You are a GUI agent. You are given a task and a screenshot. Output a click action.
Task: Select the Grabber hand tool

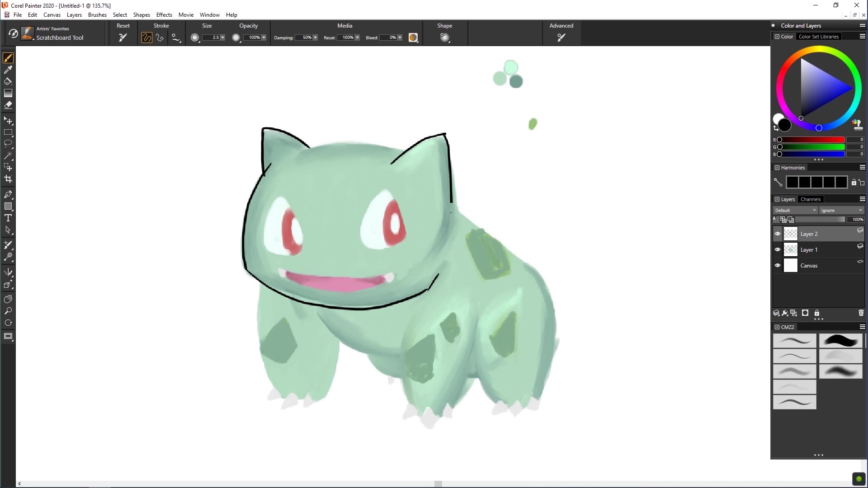pyautogui.click(x=8, y=298)
